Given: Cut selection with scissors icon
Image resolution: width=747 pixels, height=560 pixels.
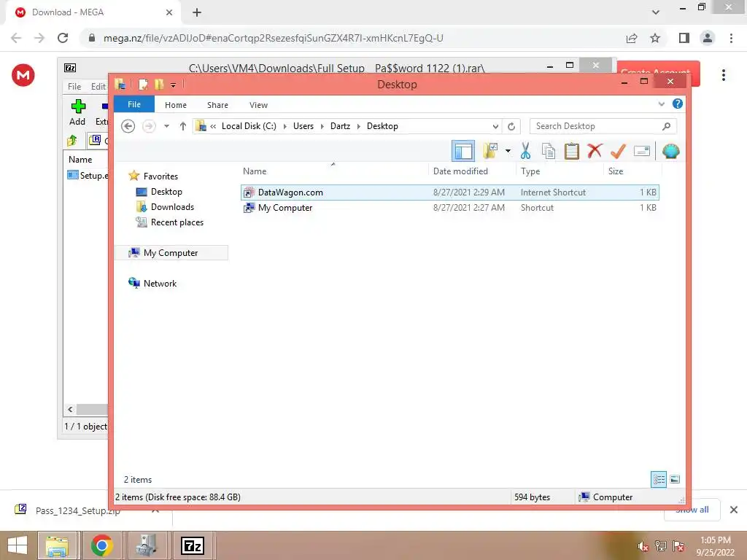Looking at the screenshot, I should (525, 151).
